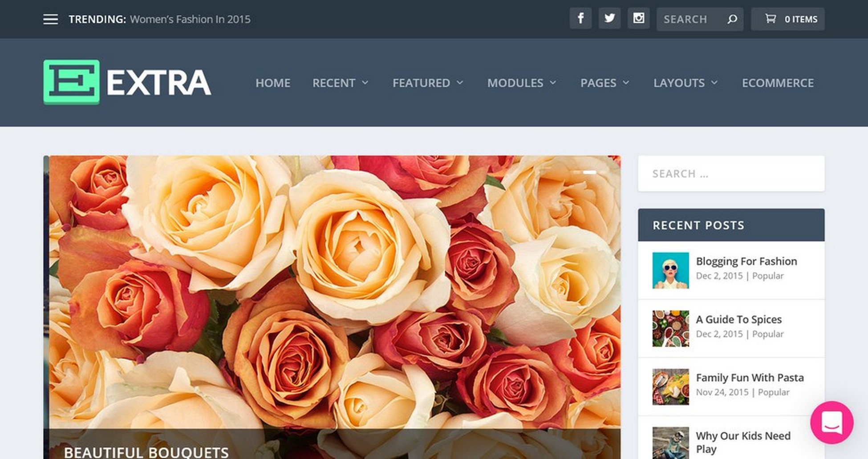Expand the Featured menu chevron
This screenshot has height=459, width=868.
460,83
